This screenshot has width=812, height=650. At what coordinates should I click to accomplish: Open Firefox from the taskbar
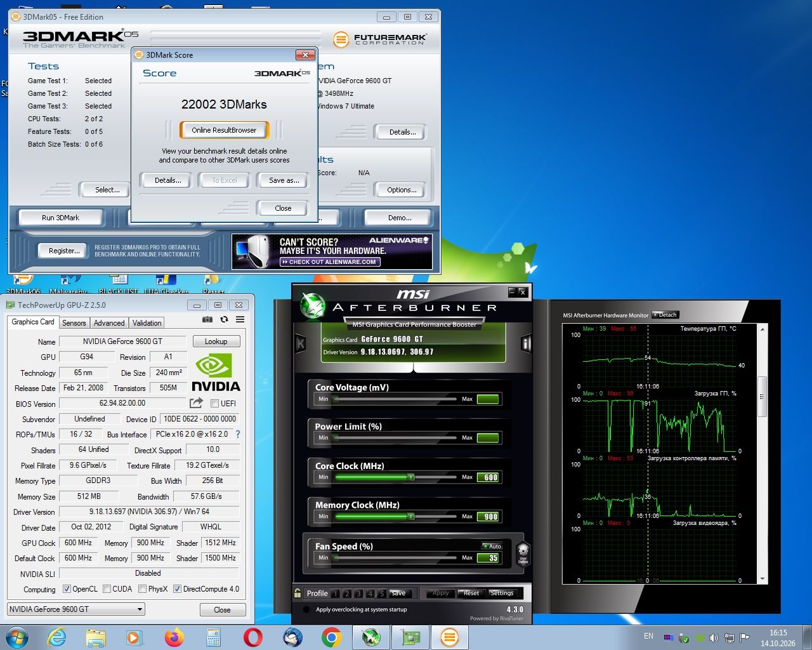click(x=174, y=637)
